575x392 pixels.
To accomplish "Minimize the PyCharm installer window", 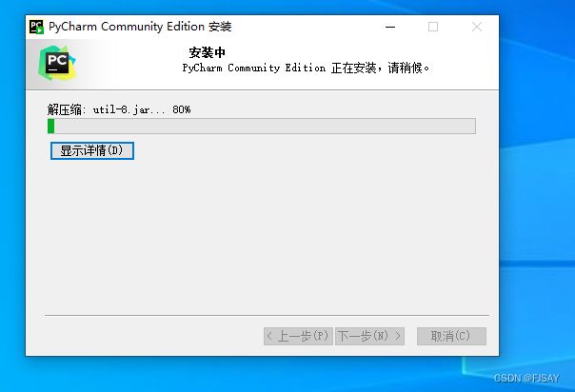I will (x=390, y=27).
